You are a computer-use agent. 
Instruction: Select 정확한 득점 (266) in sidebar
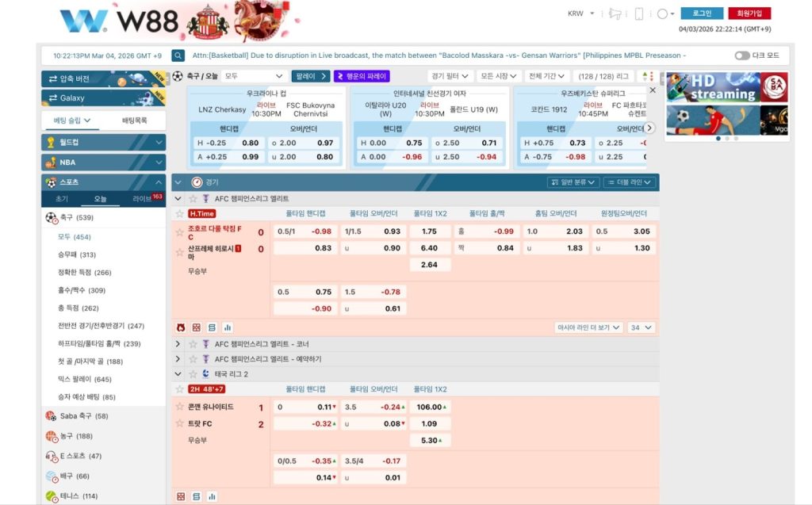(x=84, y=273)
